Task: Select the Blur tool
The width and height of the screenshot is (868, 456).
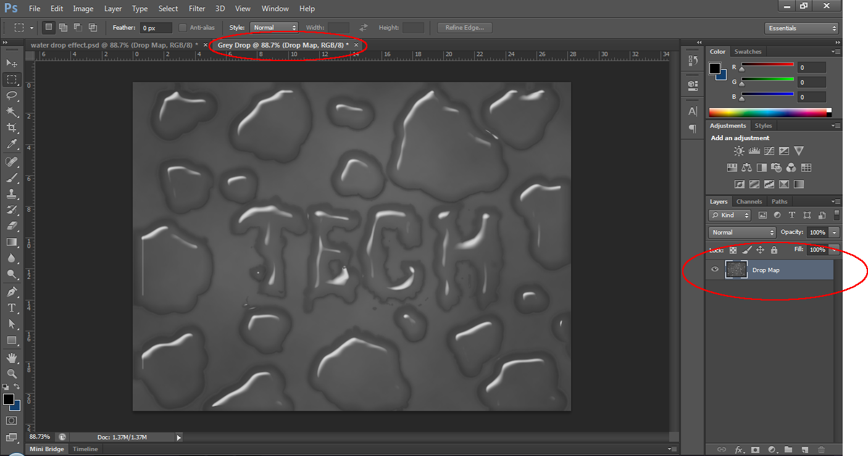Action: pyautogui.click(x=12, y=258)
